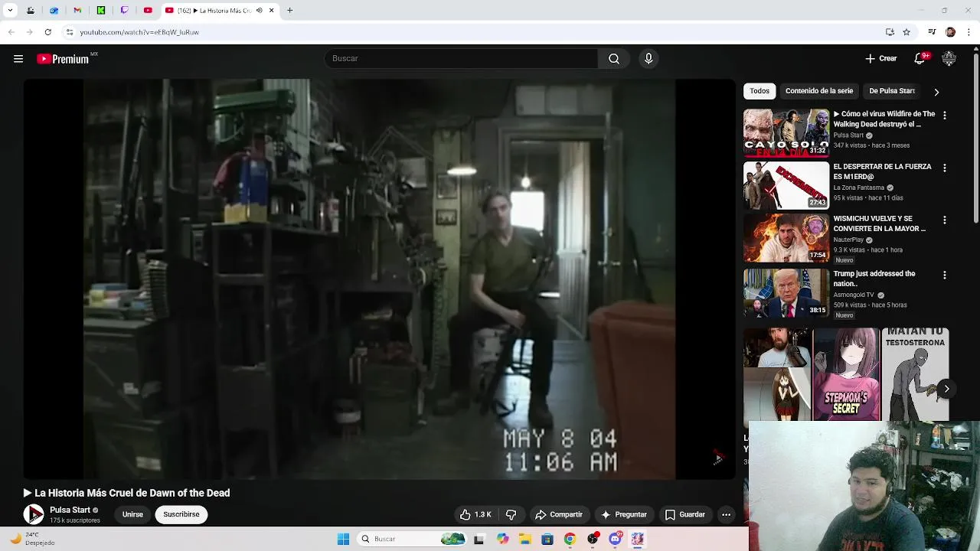
Task: Focus the YouTube Buscar search field
Action: click(461, 59)
